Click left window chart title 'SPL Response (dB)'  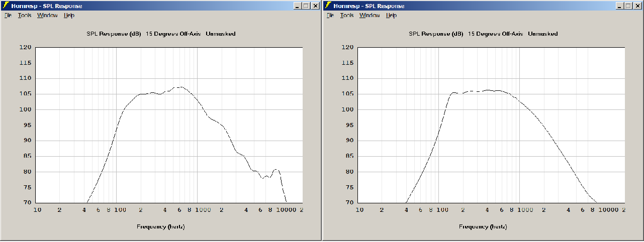pyautogui.click(x=114, y=34)
